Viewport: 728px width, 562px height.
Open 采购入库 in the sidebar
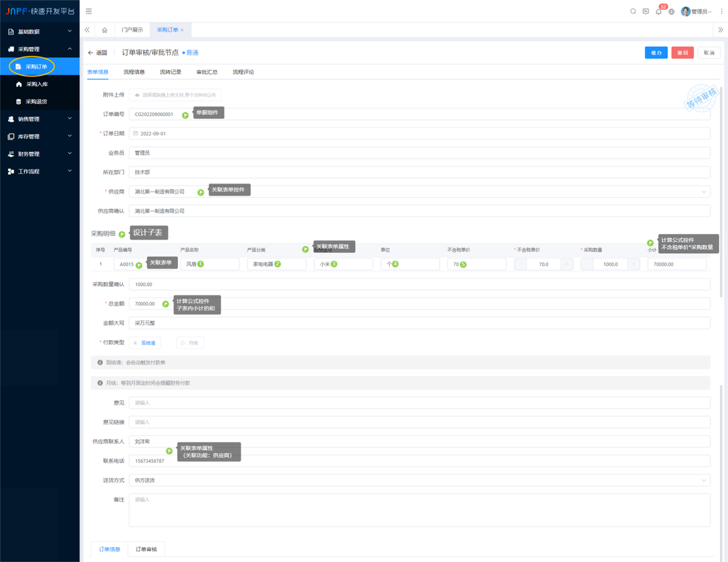(40, 84)
